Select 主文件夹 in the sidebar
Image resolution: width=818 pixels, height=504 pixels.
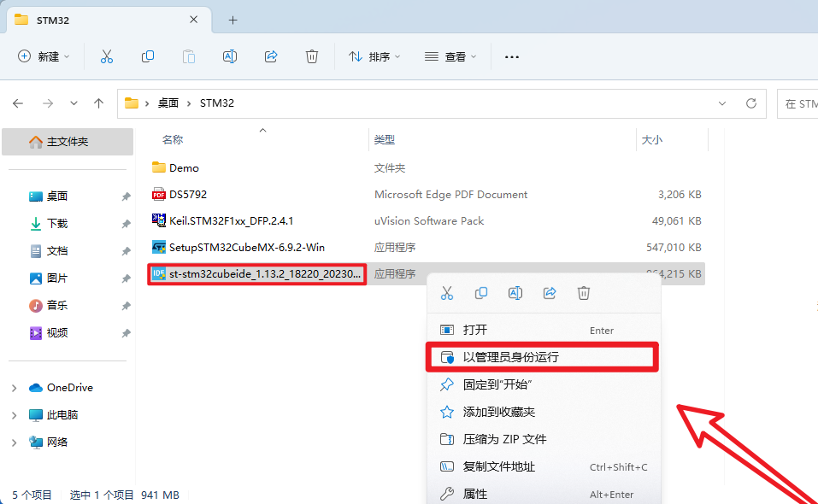[x=68, y=142]
